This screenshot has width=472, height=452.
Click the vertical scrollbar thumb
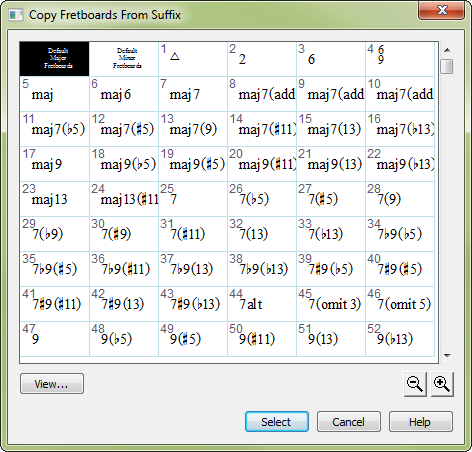point(447,66)
